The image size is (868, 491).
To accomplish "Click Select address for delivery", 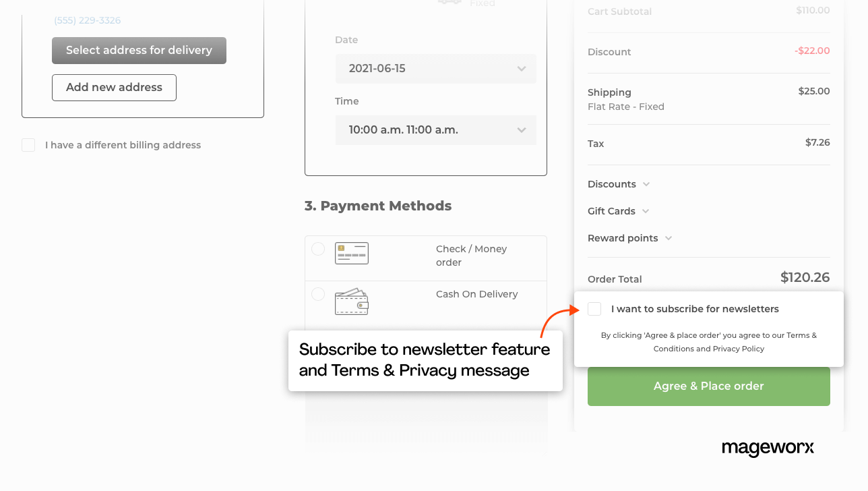I will 139,50.
